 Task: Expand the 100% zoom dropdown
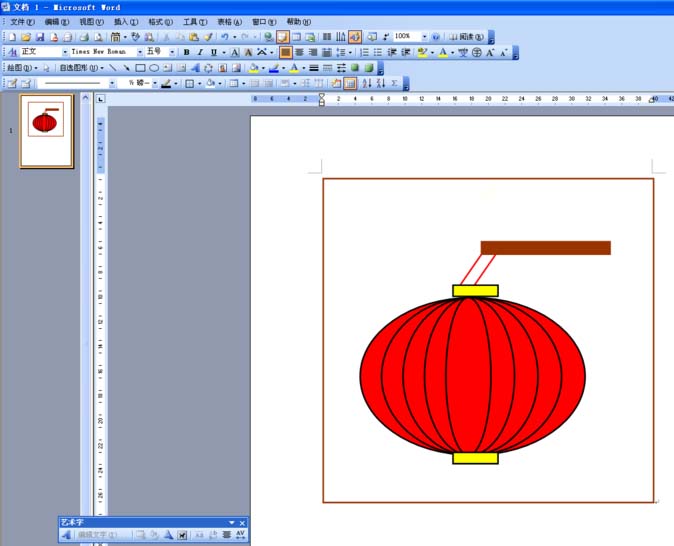pyautogui.click(x=423, y=37)
